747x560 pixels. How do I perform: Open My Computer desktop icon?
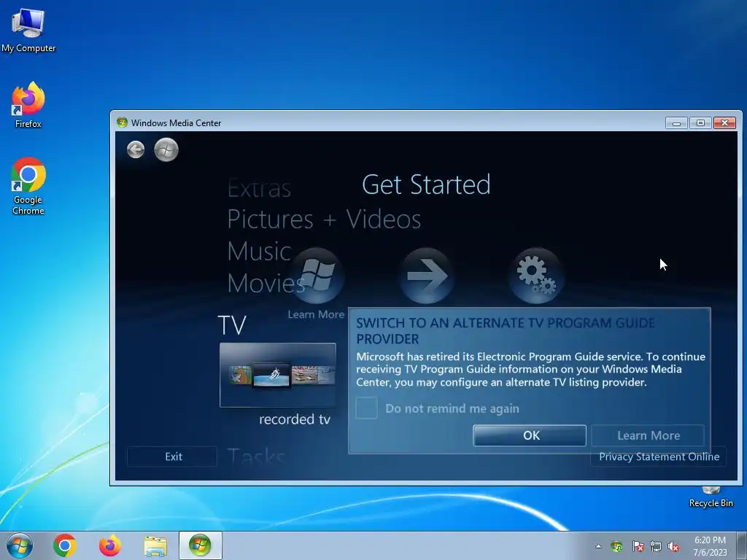(x=28, y=29)
